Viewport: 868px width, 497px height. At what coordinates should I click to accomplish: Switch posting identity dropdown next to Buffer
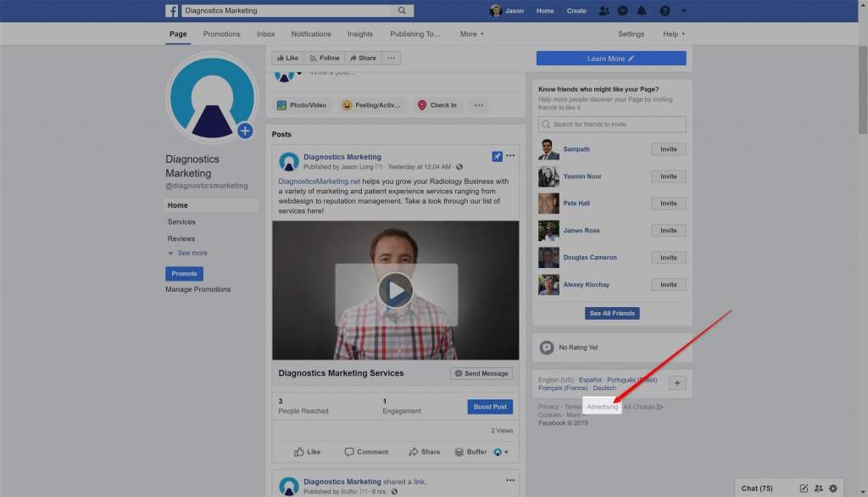[501, 452]
